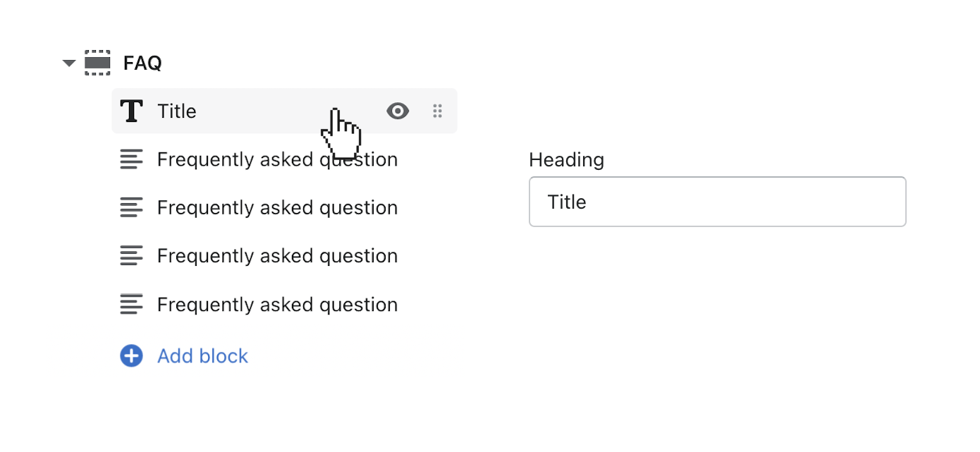Screen dimensions: 980x452
Task: Click the Title block drag handle
Action: pyautogui.click(x=437, y=111)
